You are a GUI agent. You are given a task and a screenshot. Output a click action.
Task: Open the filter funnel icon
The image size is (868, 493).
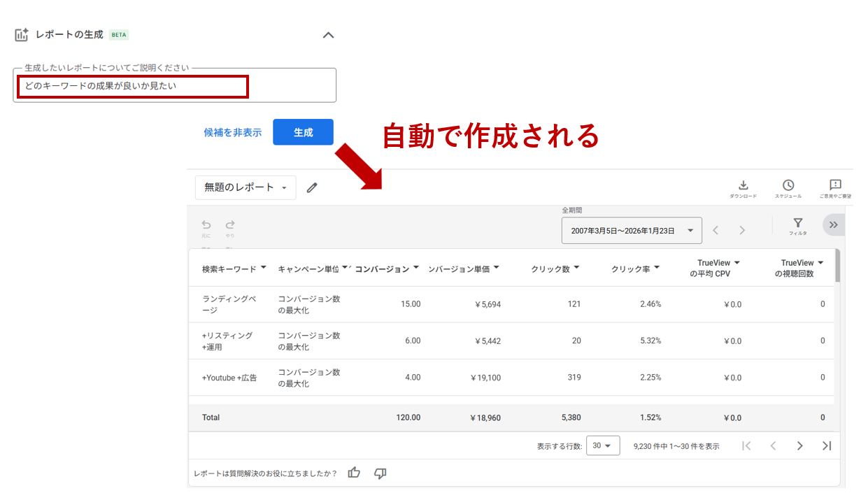pyautogui.click(x=797, y=224)
